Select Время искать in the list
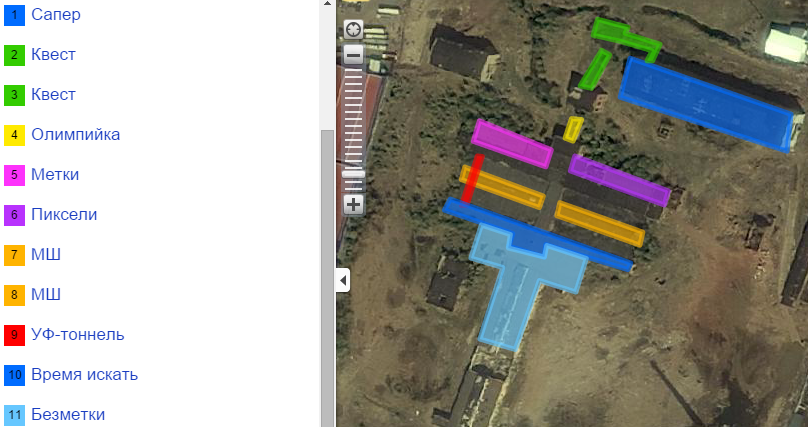The width and height of the screenshot is (808, 427). click(x=85, y=374)
